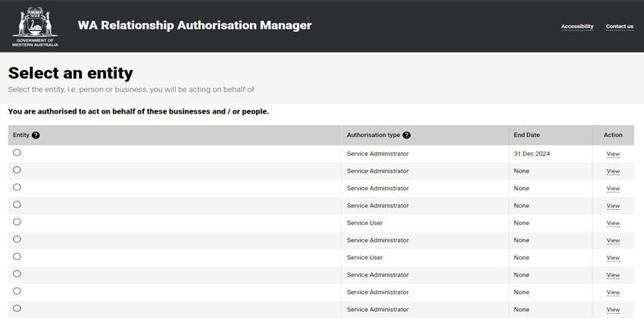644x322 pixels.
Task: Click View in the ninth table row
Action: pos(613,292)
